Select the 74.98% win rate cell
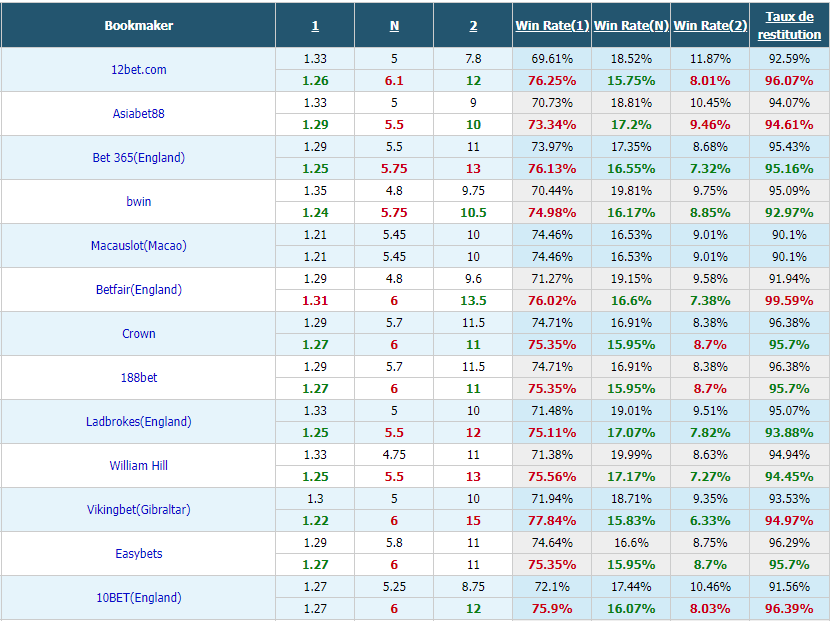Screen dimensions: 830x621 pyautogui.click(x=552, y=212)
